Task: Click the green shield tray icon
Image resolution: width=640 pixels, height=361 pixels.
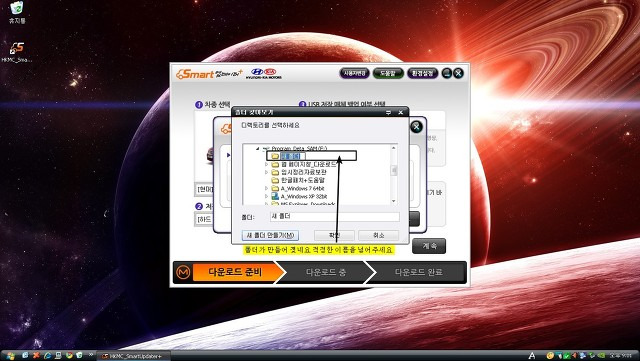Action: 566,356
